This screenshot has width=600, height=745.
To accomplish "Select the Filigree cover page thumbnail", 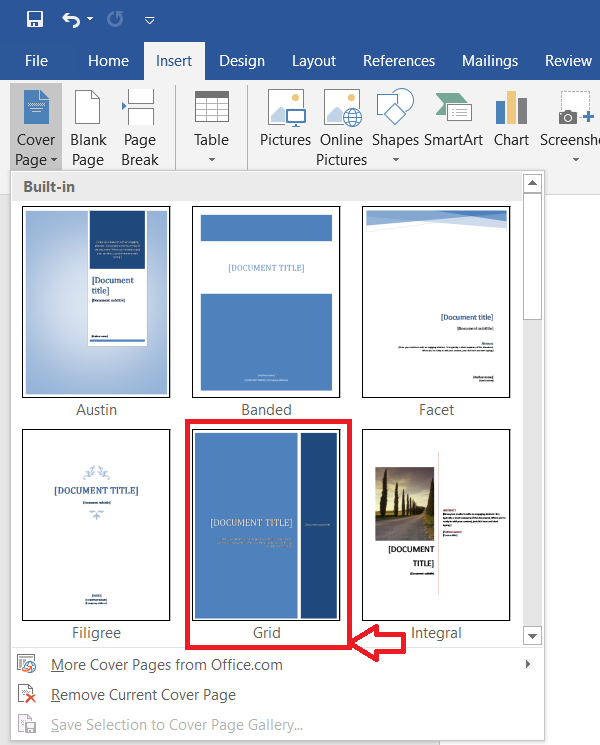I will pyautogui.click(x=96, y=525).
